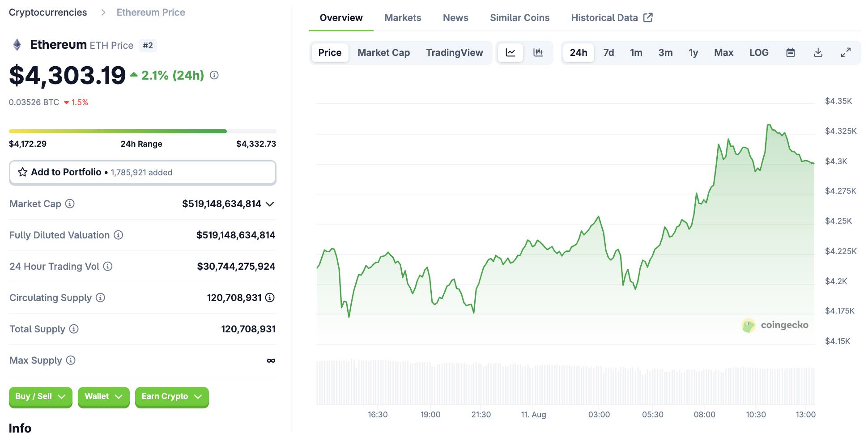Image resolution: width=868 pixels, height=433 pixels.
Task: Click the $4.3K price axis label
Action: coord(836,161)
